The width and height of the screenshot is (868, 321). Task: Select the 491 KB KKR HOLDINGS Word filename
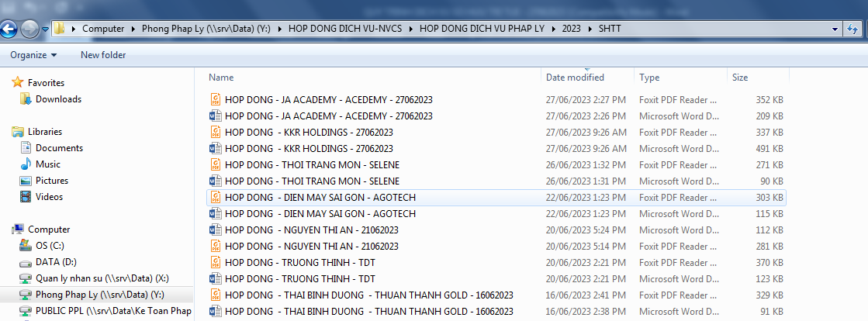309,148
